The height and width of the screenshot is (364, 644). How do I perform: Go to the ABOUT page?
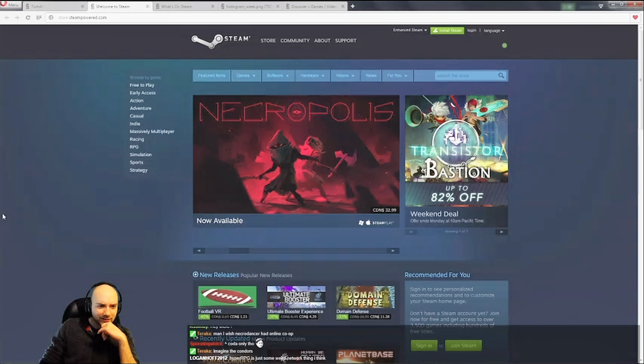322,40
